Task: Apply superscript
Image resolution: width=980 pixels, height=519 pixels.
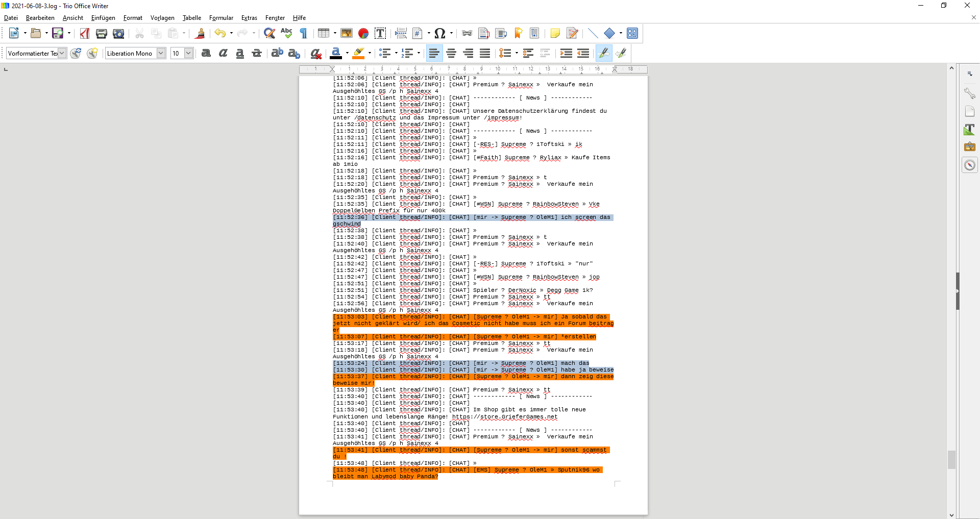Action: point(277,53)
